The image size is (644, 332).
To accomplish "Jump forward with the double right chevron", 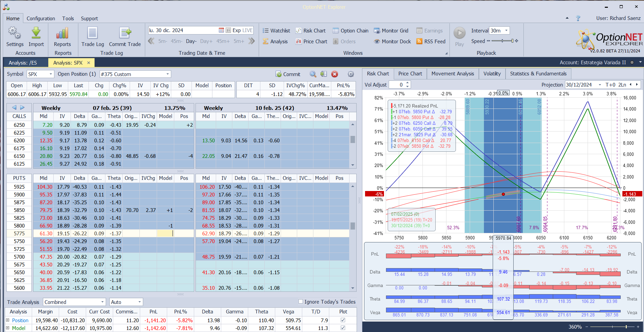I will point(251,41).
